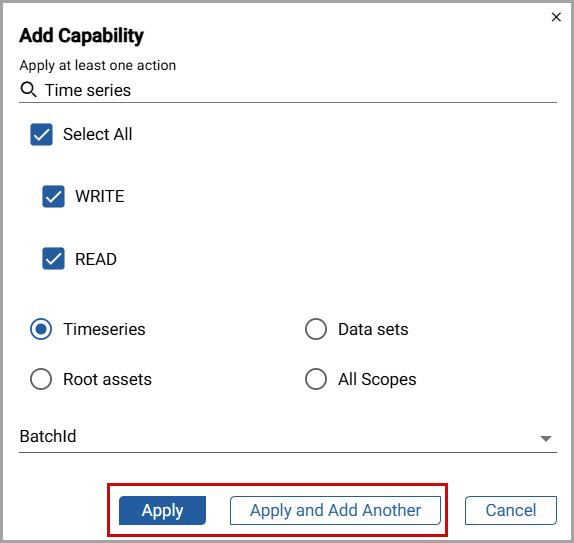Click the Select All label text

97,134
